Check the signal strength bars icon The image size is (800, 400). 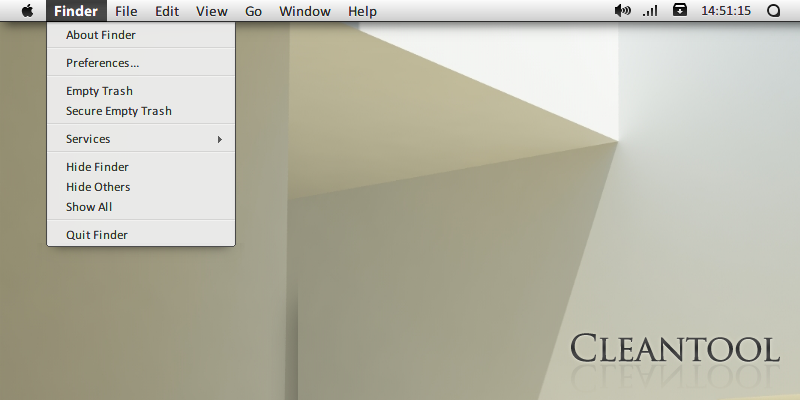tap(650, 11)
